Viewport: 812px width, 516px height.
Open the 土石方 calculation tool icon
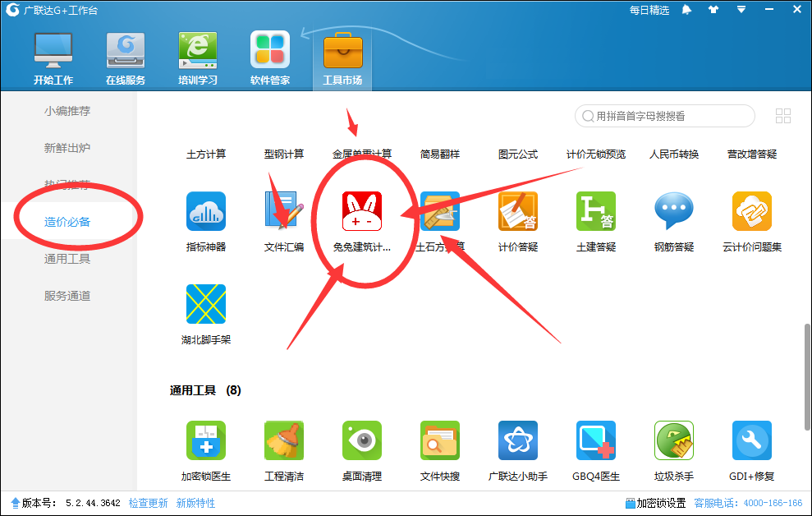tap(439, 211)
